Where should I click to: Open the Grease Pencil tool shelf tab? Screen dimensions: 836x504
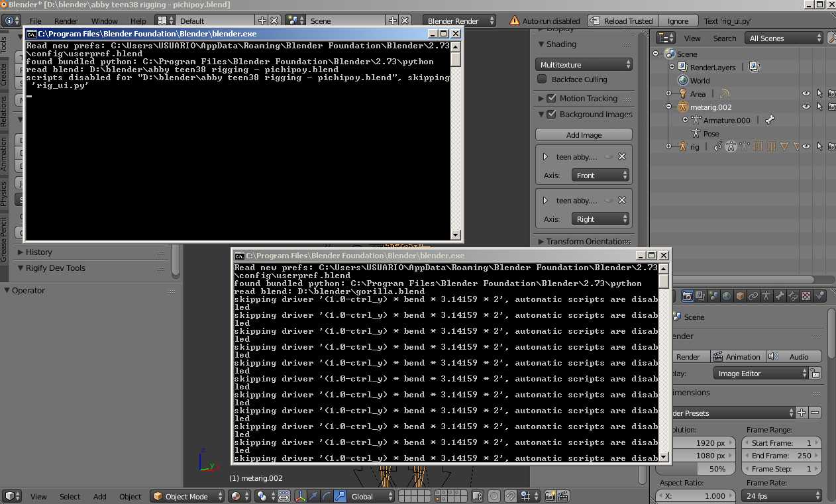4,239
